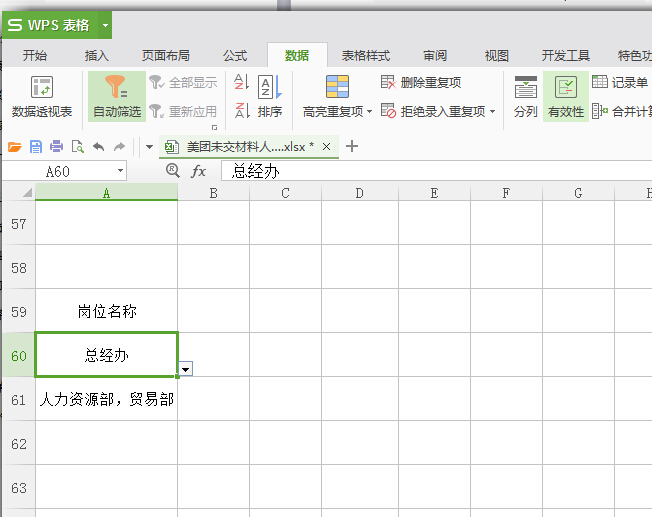Click the Undo arrow
This screenshot has height=517, width=652.
(x=99, y=147)
